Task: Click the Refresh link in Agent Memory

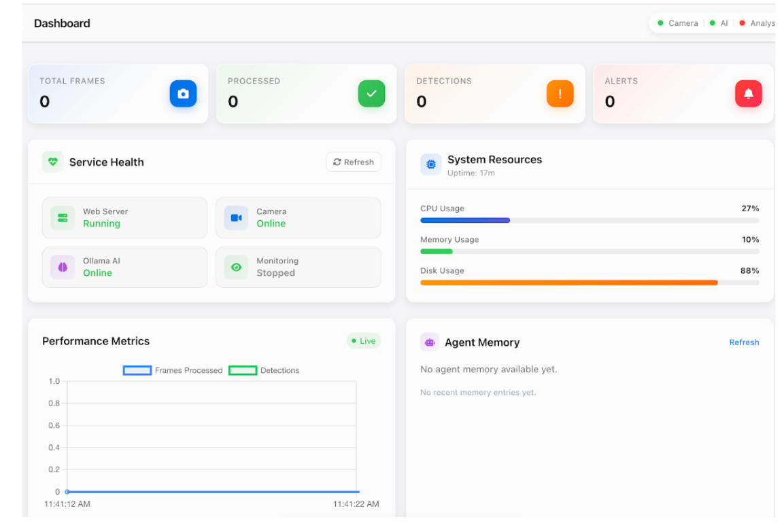Action: [744, 342]
